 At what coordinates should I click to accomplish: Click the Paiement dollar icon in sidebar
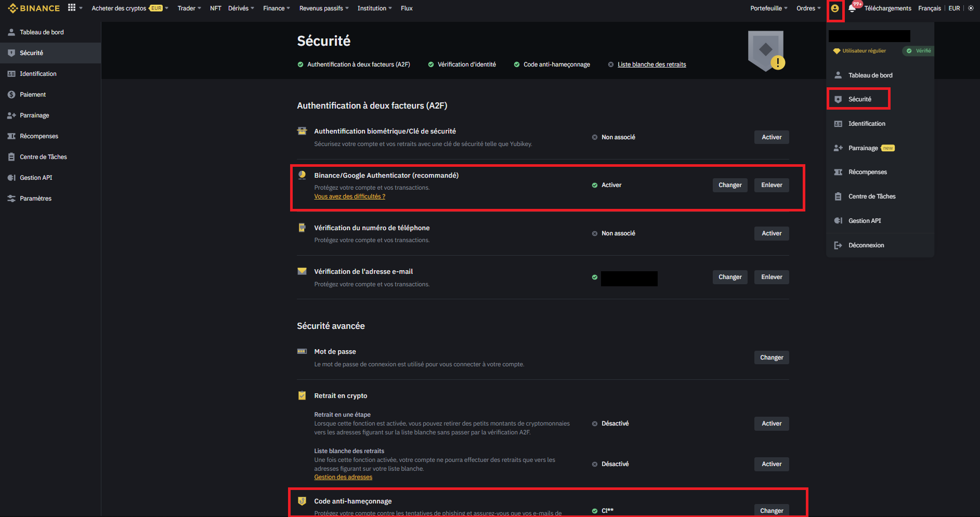[x=11, y=95]
